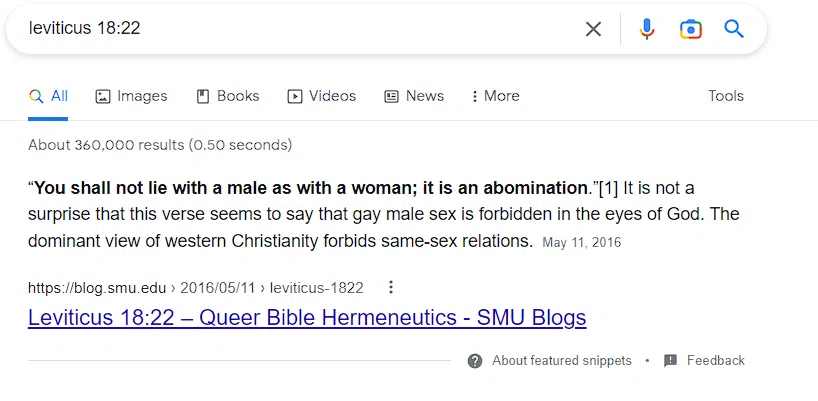Viewport: 818px width, 401px height.
Task: Expand the More search filters dropdown
Action: coord(492,96)
